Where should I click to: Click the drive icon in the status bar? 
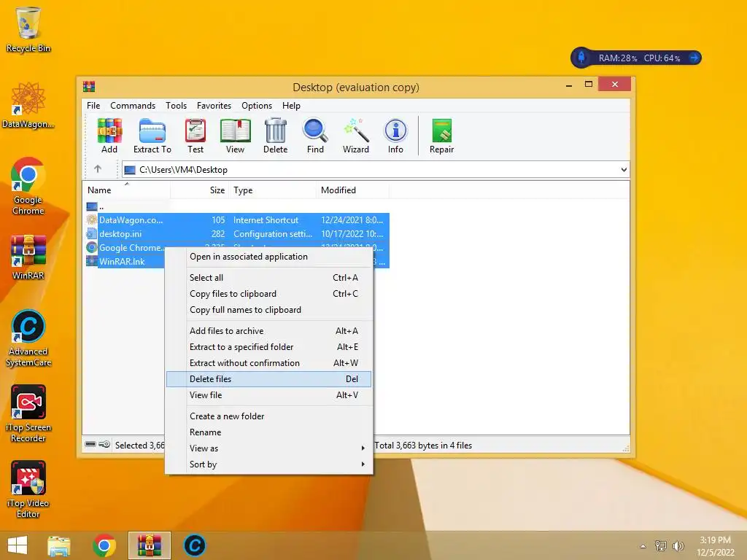pyautogui.click(x=90, y=444)
